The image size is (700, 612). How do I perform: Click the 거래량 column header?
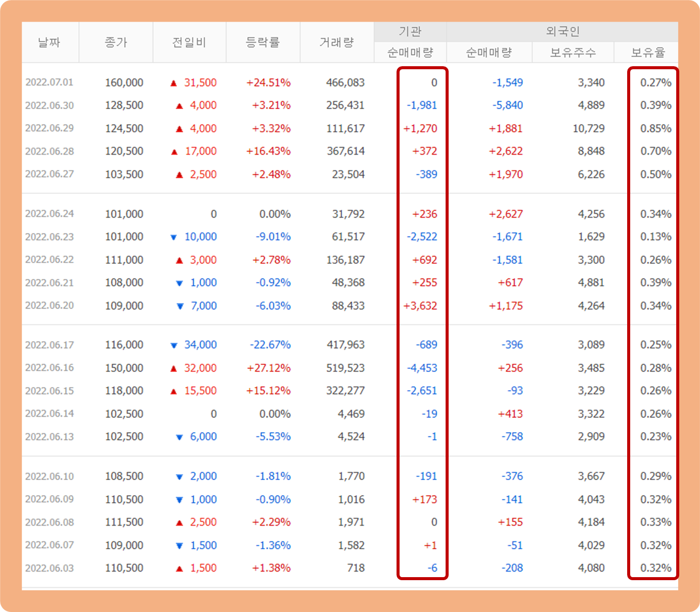point(337,42)
